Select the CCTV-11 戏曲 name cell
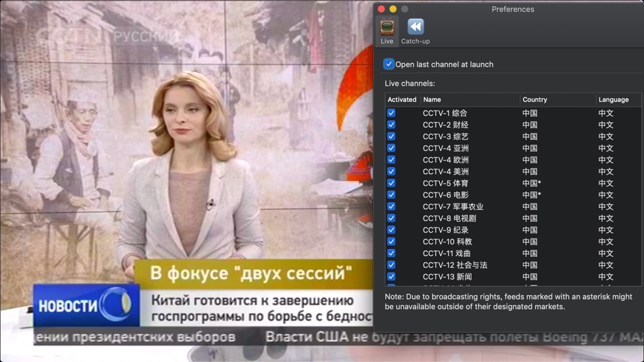 click(447, 253)
